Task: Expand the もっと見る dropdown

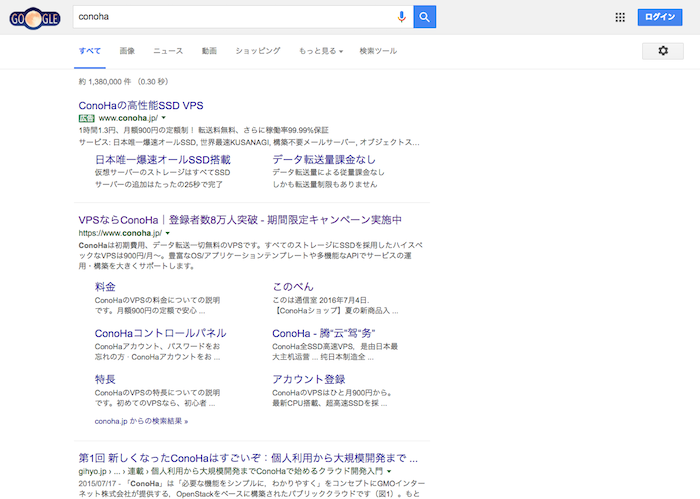Action: (x=320, y=50)
